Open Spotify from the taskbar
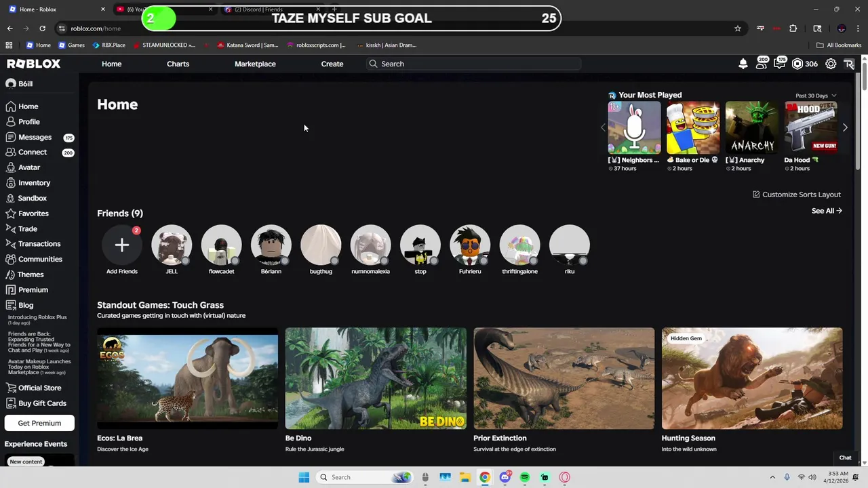 [525, 477]
